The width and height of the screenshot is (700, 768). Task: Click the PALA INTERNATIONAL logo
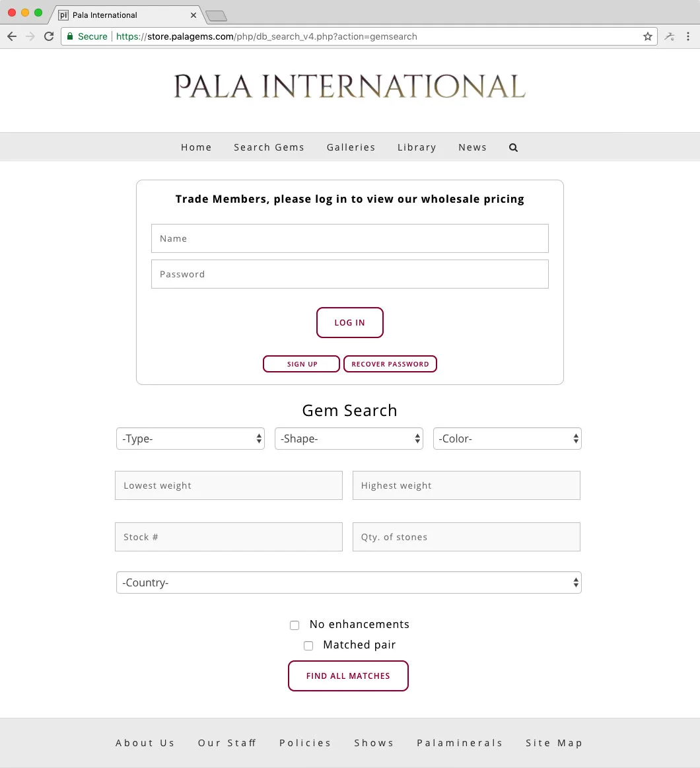[350, 87]
